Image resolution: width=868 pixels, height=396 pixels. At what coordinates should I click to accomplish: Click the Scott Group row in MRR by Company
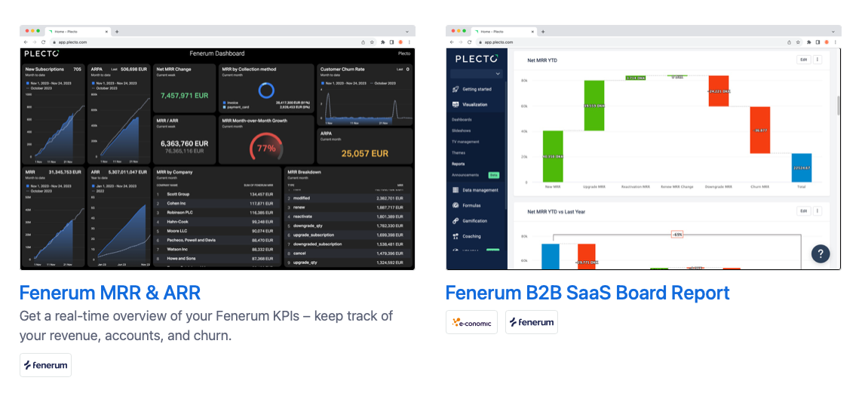(216, 195)
